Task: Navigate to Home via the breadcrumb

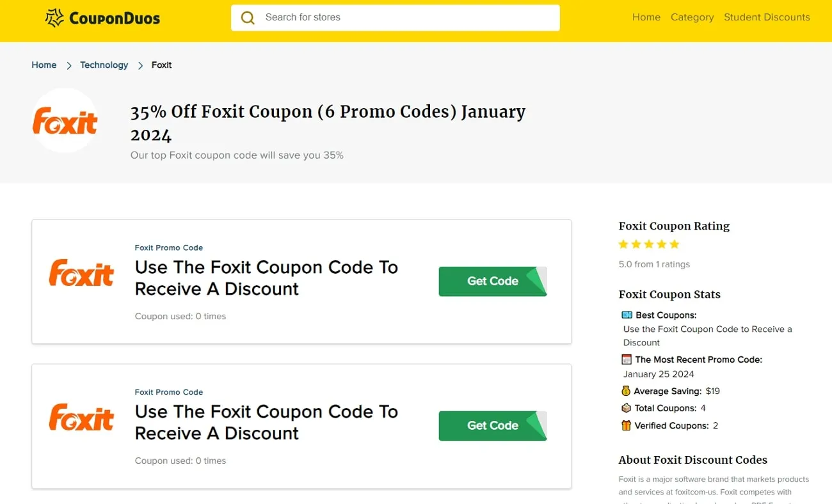Action: pyautogui.click(x=44, y=65)
